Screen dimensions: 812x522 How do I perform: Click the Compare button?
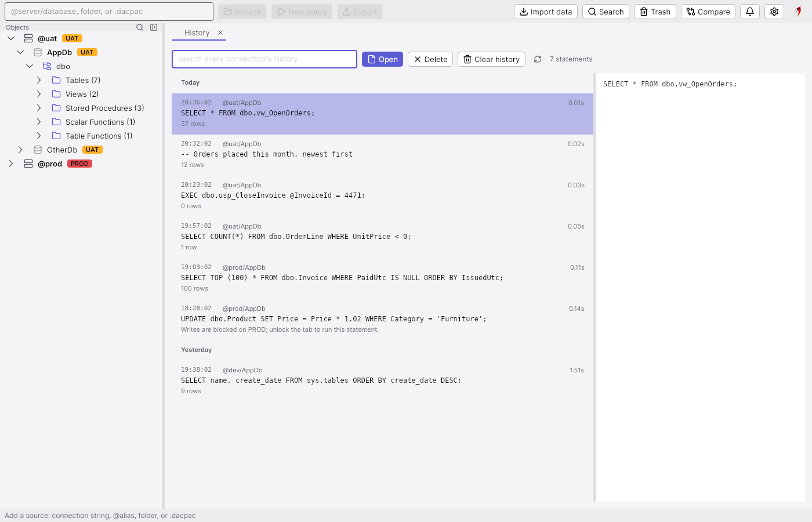tap(708, 12)
